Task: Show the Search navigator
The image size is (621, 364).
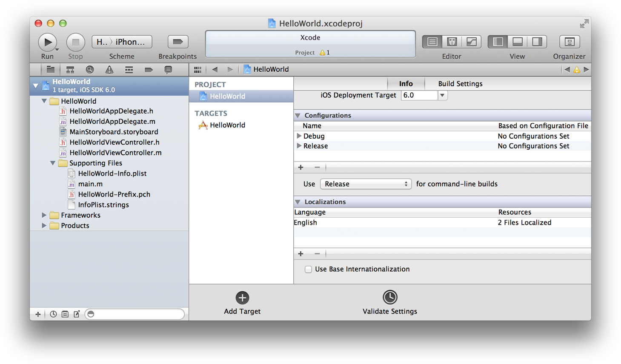Action: pos(89,70)
